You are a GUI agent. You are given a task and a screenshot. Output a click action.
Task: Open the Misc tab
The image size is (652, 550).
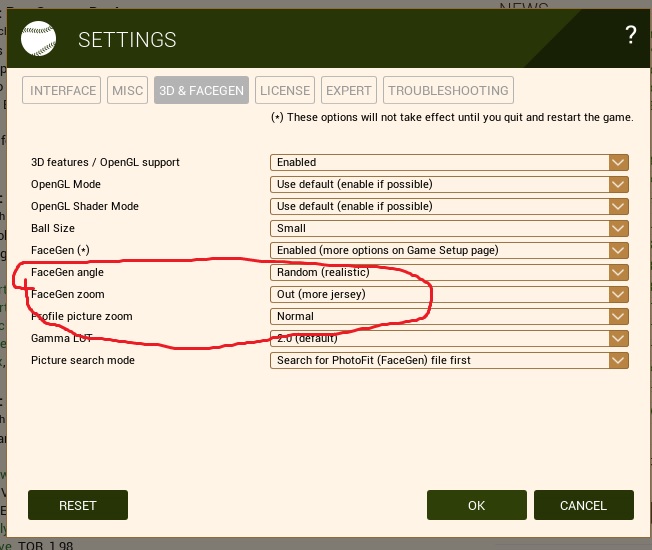128,90
